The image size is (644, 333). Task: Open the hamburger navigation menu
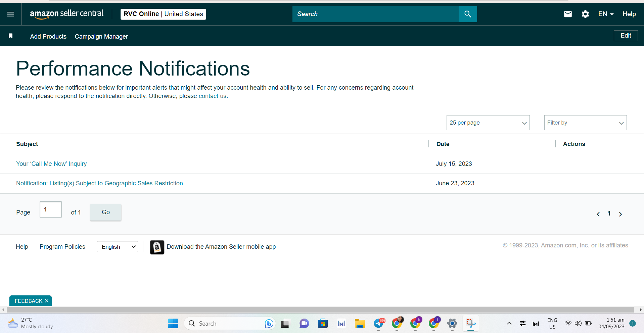pyautogui.click(x=11, y=14)
